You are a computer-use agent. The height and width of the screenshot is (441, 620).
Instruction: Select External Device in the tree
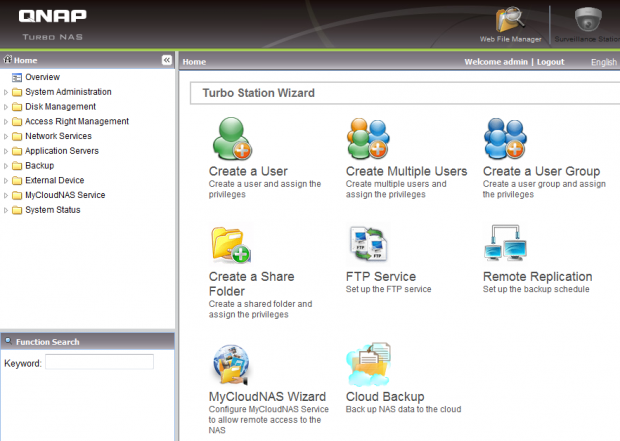[x=55, y=180]
